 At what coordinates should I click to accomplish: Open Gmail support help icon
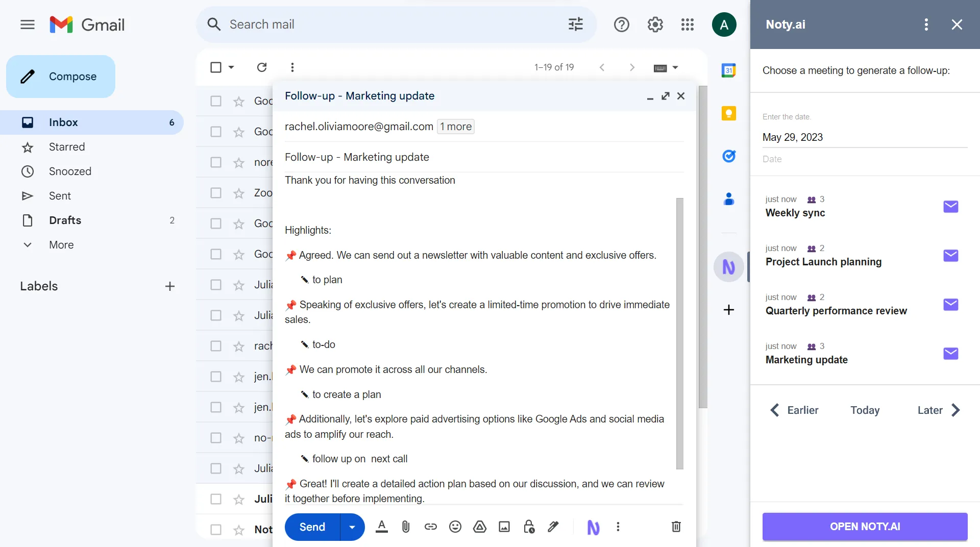point(621,24)
